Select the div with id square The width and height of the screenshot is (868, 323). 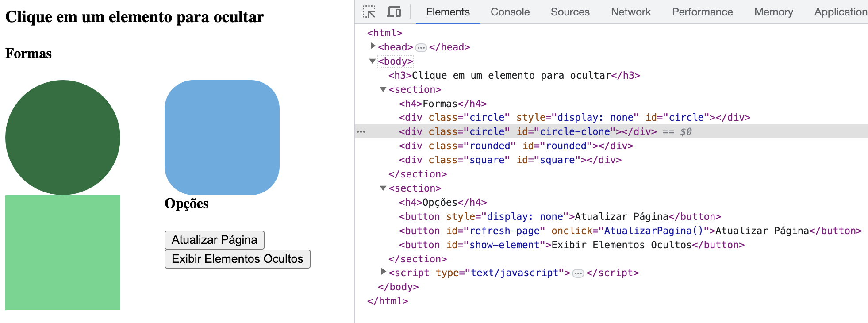click(x=510, y=160)
